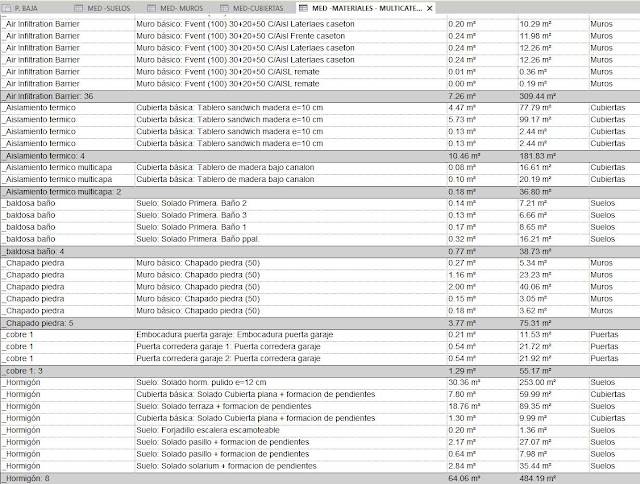
Task: Click area cell '38.73 m²'
Action: pos(535,251)
